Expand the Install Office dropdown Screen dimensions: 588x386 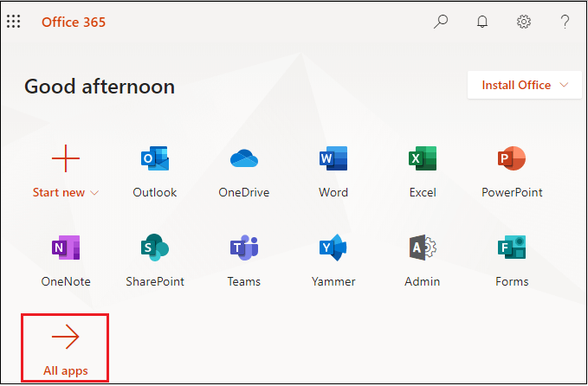[524, 85]
